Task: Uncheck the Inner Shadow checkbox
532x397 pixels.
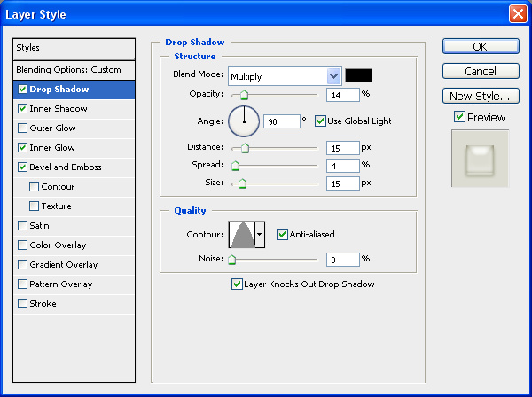Action: click(22, 109)
